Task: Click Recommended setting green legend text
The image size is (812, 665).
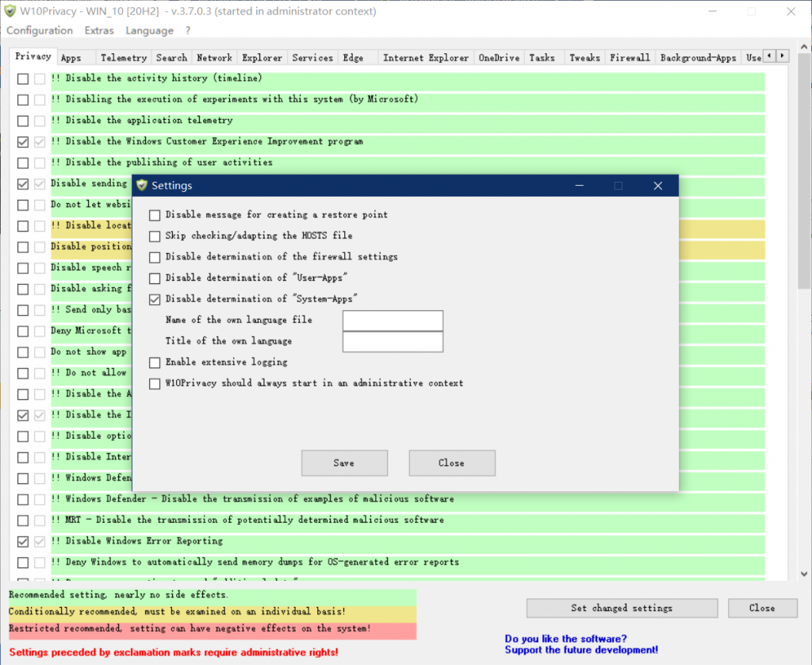Action: pyautogui.click(x=118, y=595)
